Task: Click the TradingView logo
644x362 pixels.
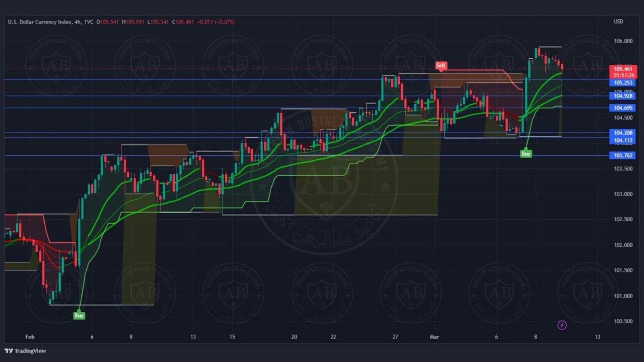Action: click(25, 351)
